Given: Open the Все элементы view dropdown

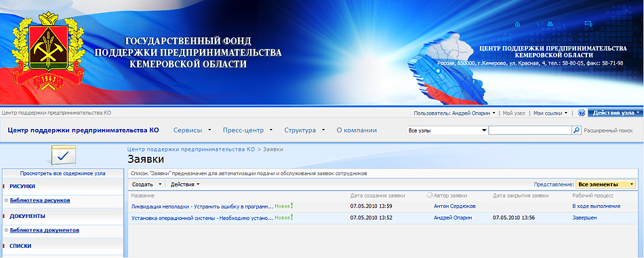Looking at the screenshot, I should tap(606, 185).
